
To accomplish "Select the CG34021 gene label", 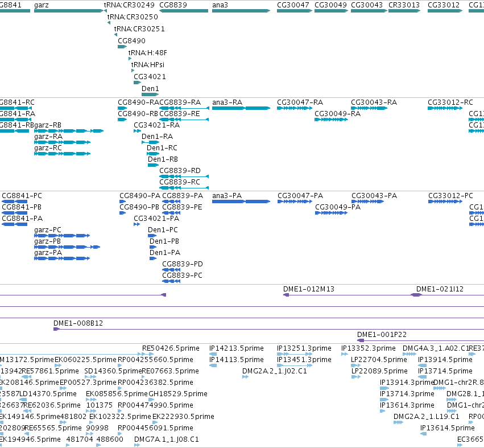I will pyautogui.click(x=150, y=77).
